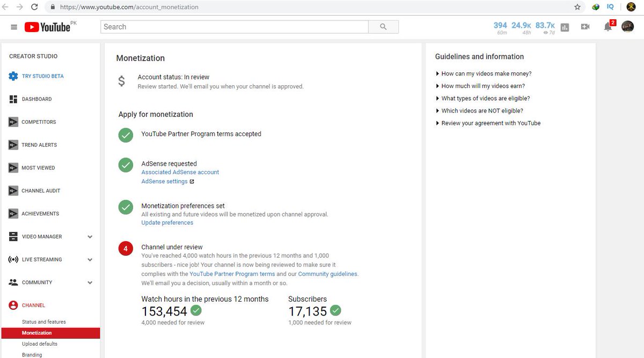Click the Channel Audit vidIQ icon

[13, 191]
